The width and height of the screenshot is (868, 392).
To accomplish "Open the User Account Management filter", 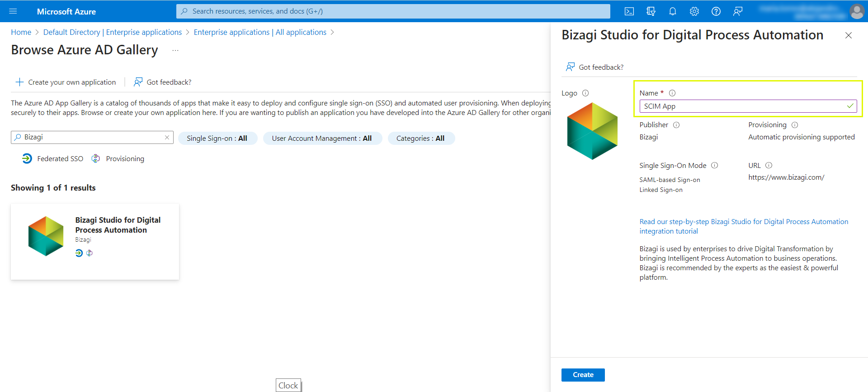I will click(x=322, y=139).
